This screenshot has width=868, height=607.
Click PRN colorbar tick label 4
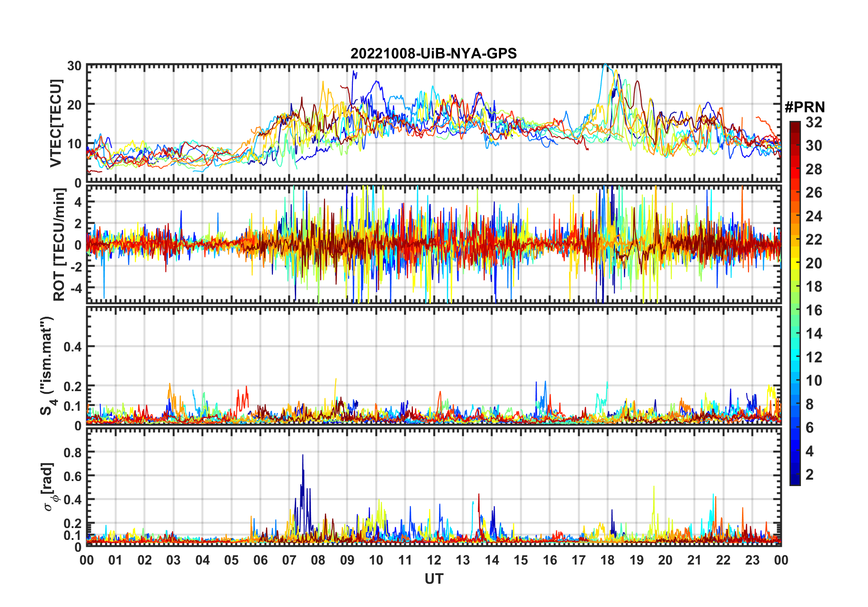tap(810, 451)
